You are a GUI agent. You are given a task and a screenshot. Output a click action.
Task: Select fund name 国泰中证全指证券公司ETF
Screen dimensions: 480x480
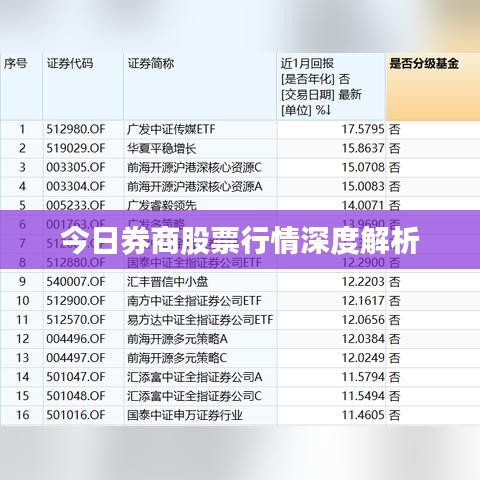pos(194,263)
